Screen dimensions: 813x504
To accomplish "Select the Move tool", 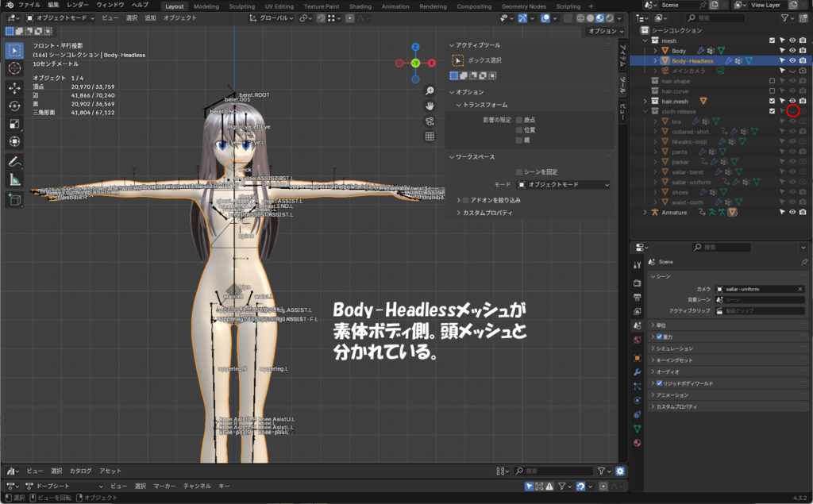I will [x=14, y=87].
